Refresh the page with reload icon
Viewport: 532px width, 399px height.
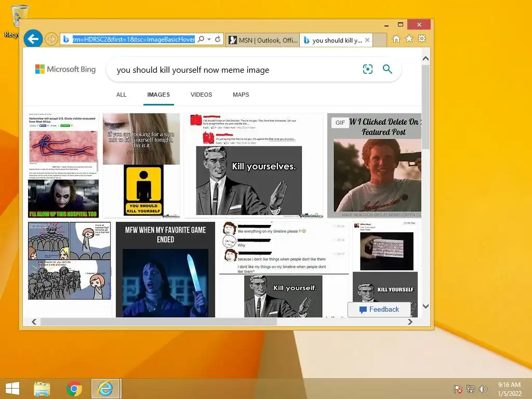218,39
